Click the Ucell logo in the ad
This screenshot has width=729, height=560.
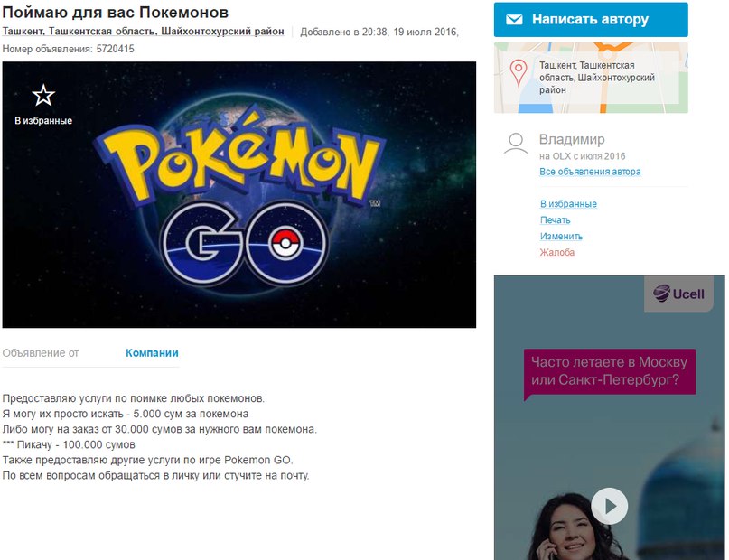[678, 294]
